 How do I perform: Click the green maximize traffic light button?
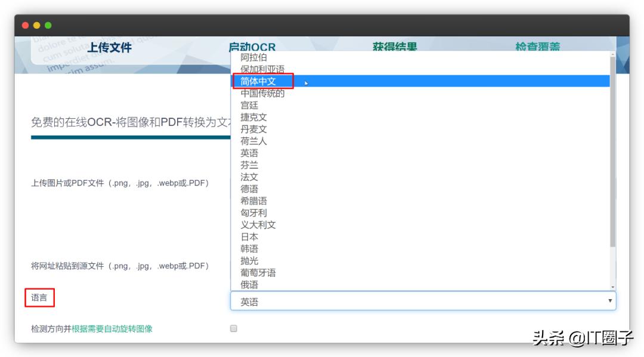47,26
